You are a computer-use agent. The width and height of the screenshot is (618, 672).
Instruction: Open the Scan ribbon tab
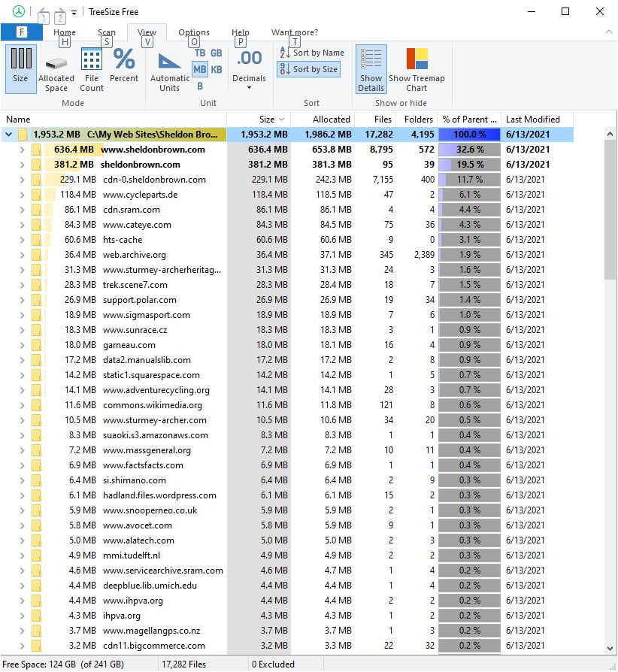(x=107, y=32)
